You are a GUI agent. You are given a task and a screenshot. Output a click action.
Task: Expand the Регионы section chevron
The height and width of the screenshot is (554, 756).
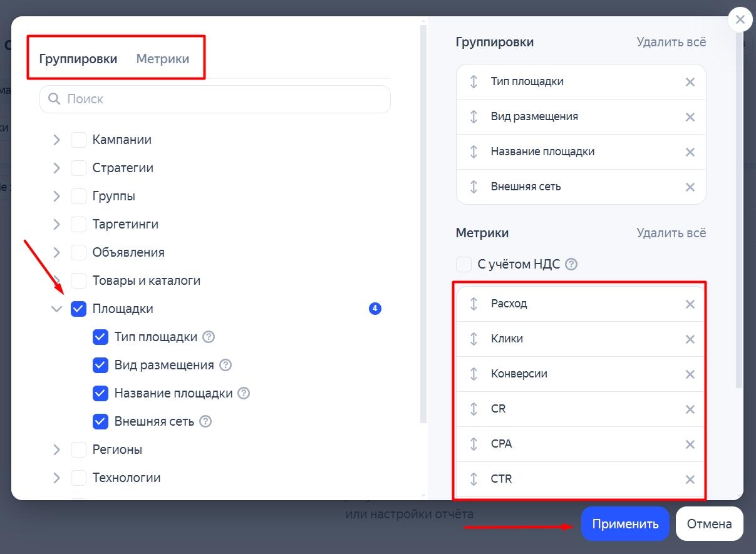point(57,449)
